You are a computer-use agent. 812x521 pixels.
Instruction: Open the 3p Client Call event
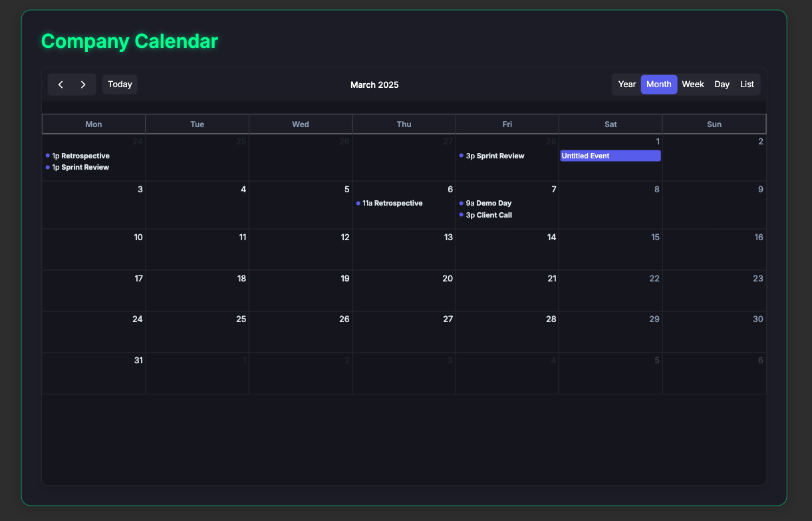tap(489, 215)
